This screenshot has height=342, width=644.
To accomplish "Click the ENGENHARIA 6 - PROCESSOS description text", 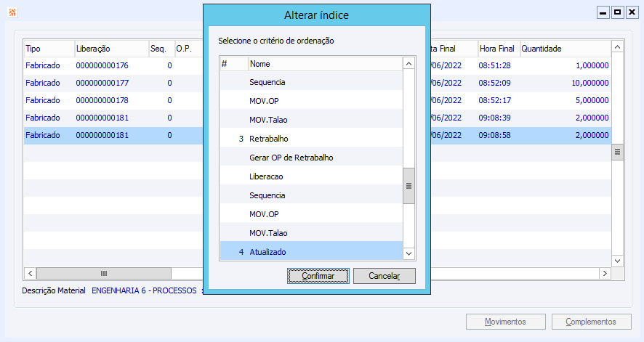I will [x=144, y=290].
